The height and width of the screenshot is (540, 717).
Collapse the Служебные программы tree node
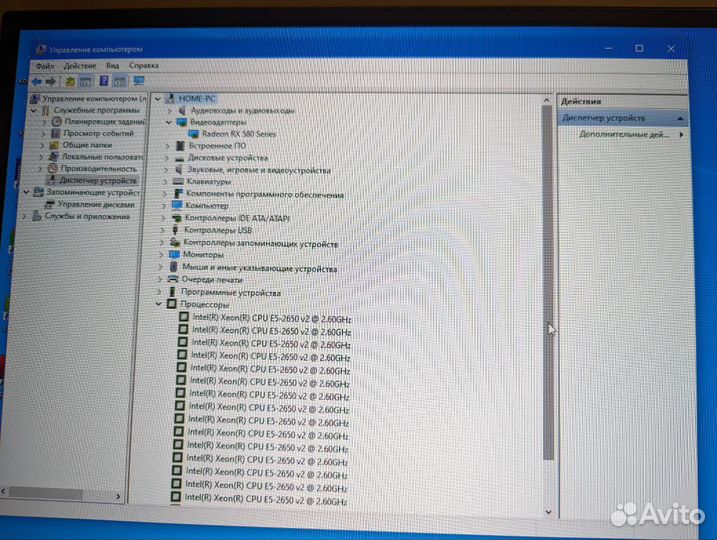(x=34, y=111)
